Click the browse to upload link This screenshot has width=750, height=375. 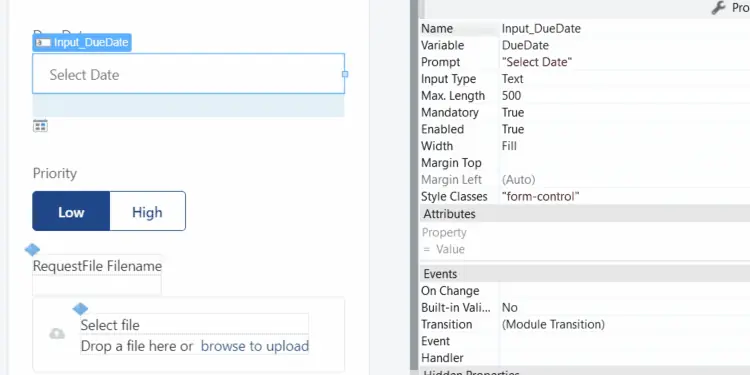(254, 346)
